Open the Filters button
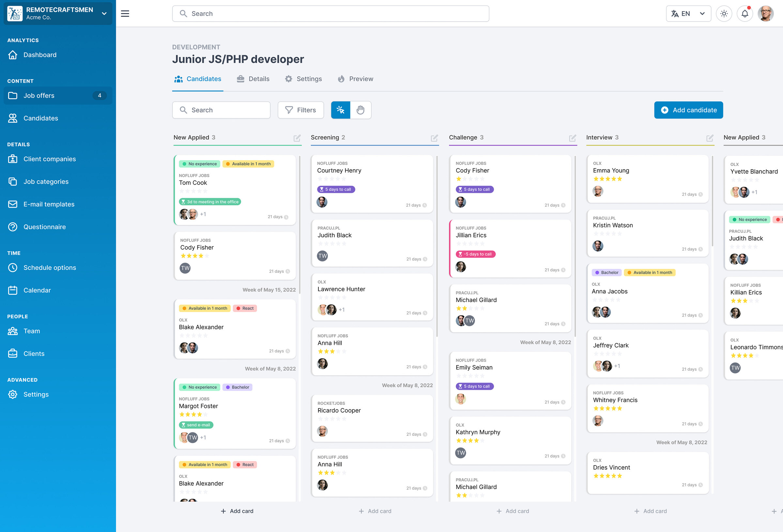783x532 pixels. pyautogui.click(x=300, y=110)
